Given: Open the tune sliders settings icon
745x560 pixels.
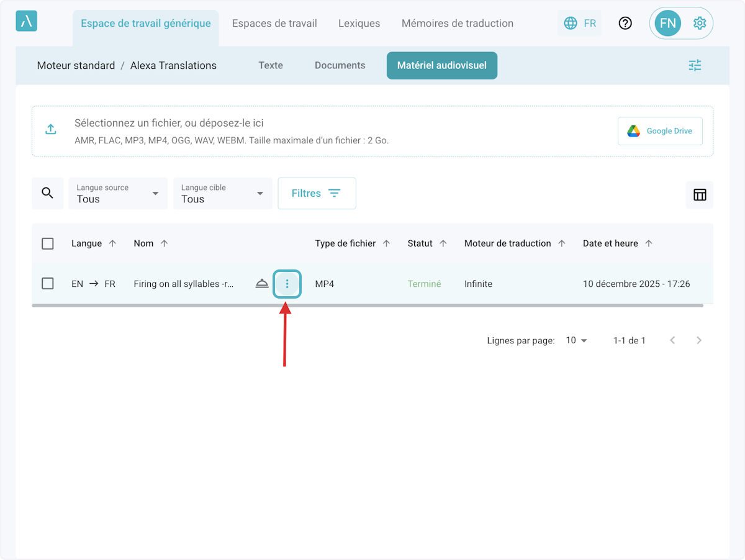Looking at the screenshot, I should click(695, 65).
